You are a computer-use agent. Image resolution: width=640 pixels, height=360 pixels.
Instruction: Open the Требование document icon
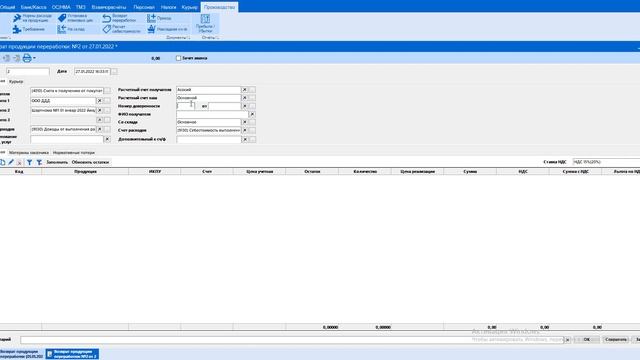(17, 29)
